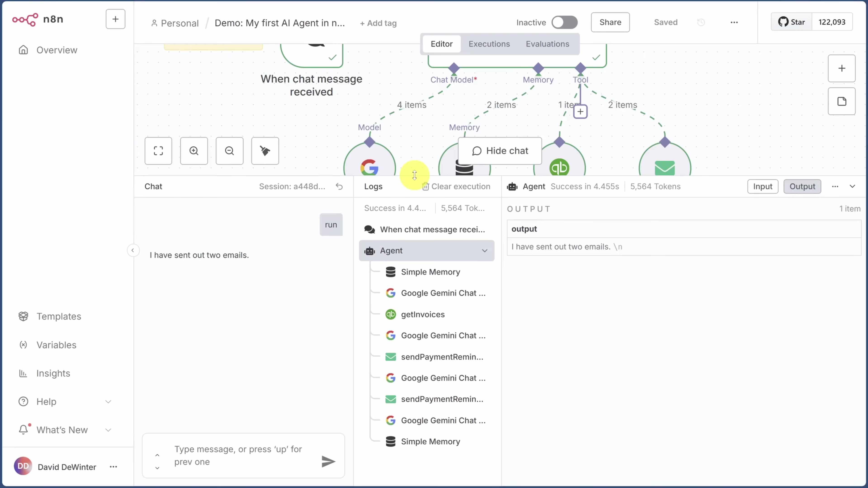Click Add tag
This screenshot has width=868, height=488.
pos(378,23)
